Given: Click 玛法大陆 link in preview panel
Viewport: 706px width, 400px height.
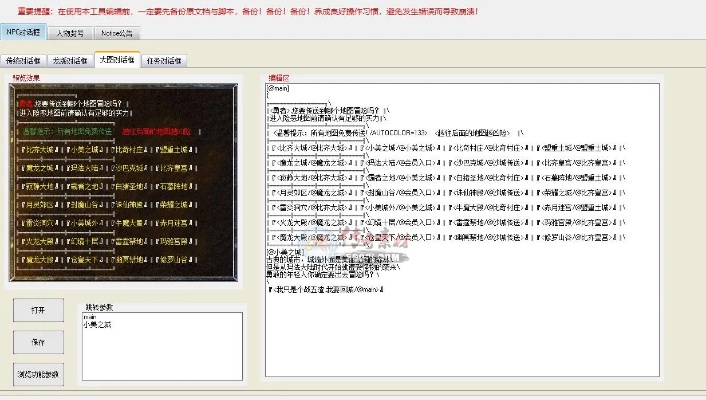Looking at the screenshot, I should pos(85,168).
